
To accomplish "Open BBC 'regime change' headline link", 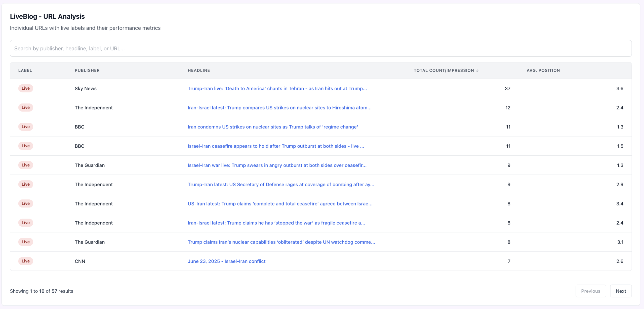I will coord(273,127).
